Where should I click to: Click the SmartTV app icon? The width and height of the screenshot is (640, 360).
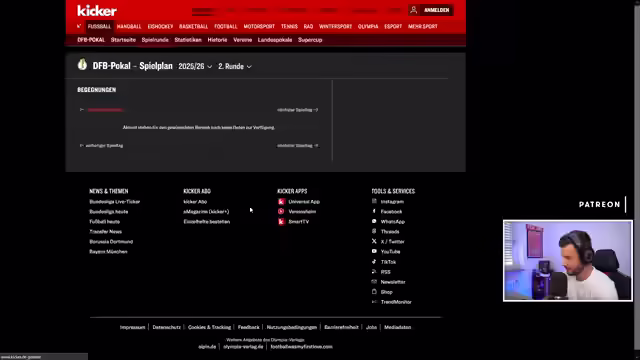click(x=281, y=222)
